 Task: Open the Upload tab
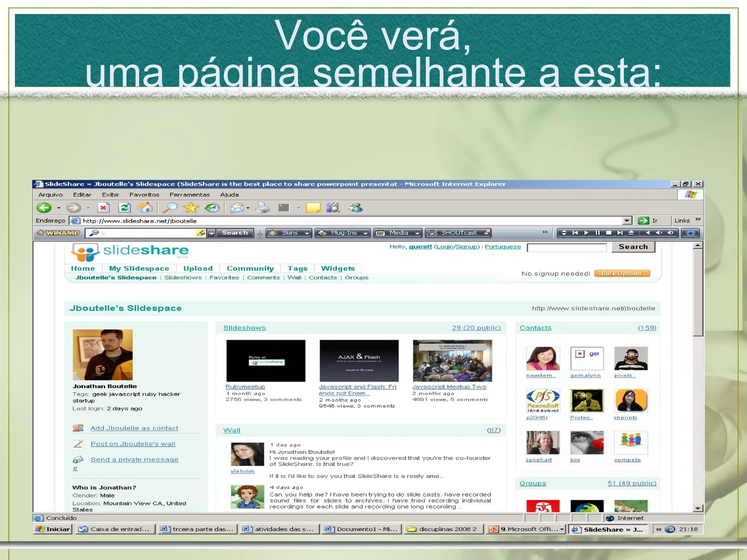click(198, 268)
